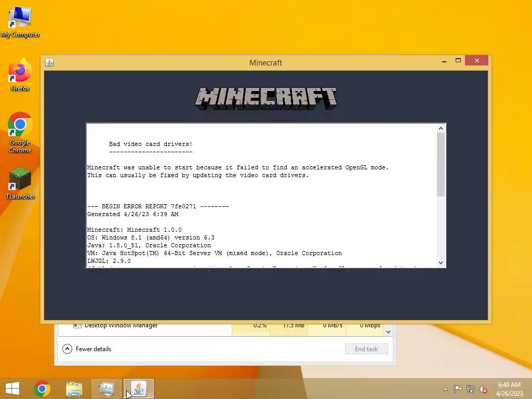Show hidden system tray icons
Screen dimensions: 532x399
pos(445,389)
